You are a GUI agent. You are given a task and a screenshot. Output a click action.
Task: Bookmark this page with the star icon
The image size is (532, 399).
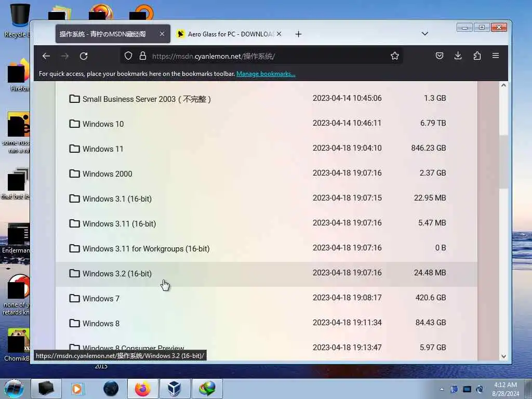395,56
